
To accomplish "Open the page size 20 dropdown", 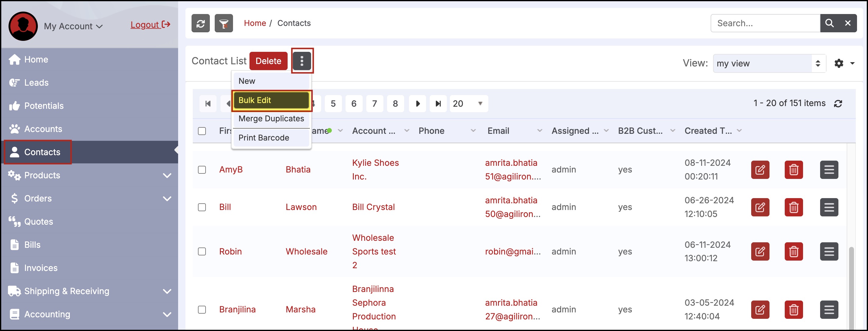I will (468, 104).
